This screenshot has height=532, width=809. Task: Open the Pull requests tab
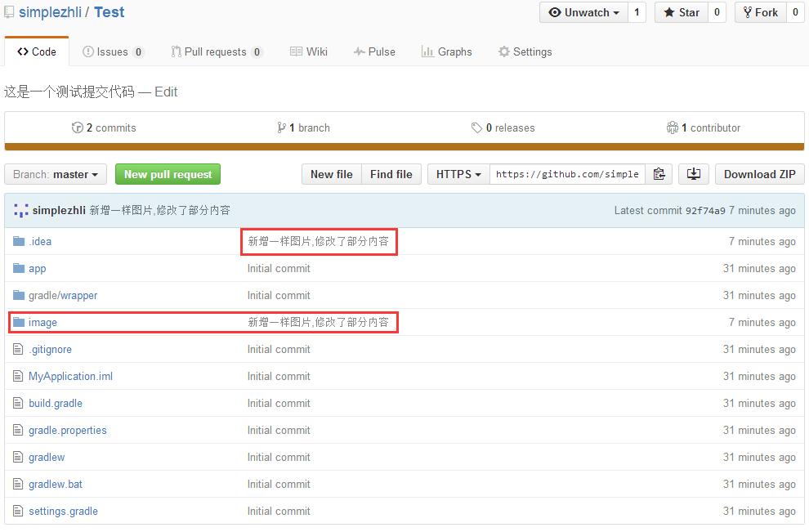217,51
